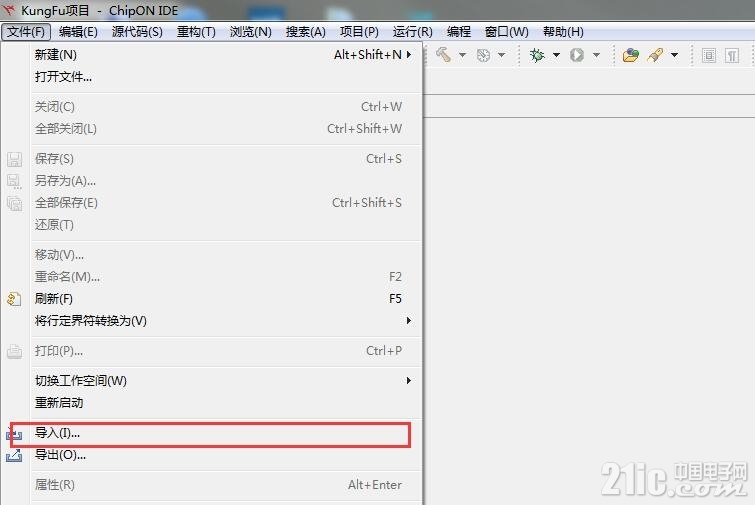The height and width of the screenshot is (505, 755).
Task: Click the search flashlight icon
Action: coord(655,55)
